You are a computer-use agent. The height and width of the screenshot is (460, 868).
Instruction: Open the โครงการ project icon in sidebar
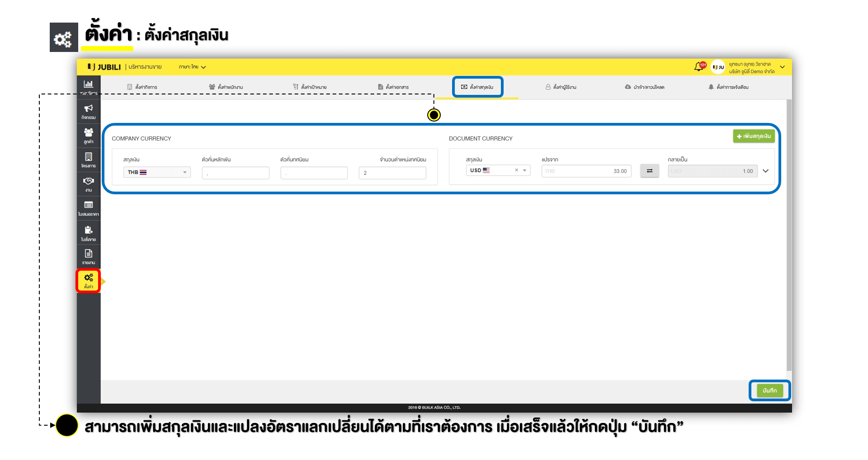pyautogui.click(x=89, y=160)
